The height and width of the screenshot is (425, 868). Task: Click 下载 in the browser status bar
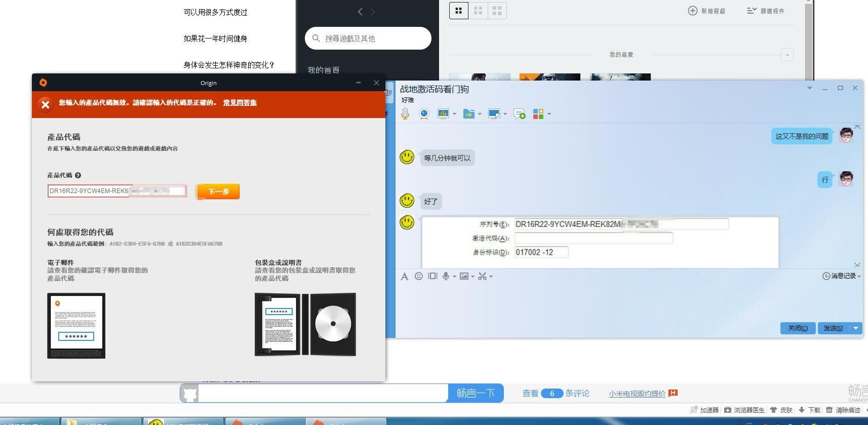tap(809, 410)
